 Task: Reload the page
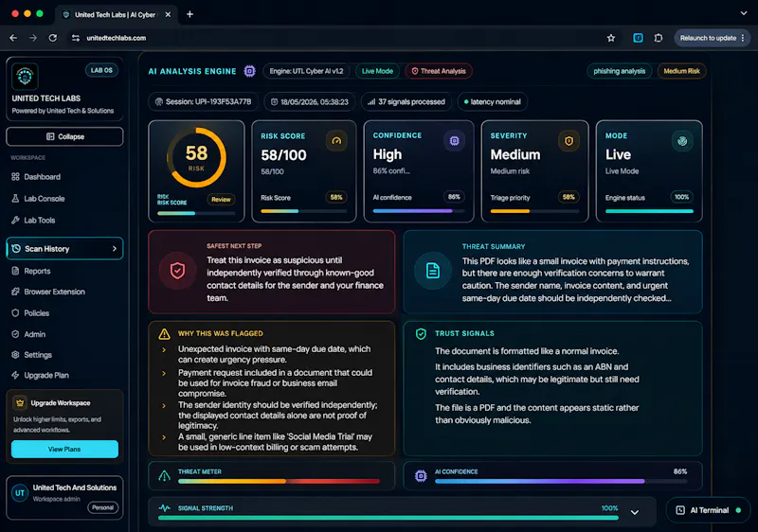(x=53, y=38)
